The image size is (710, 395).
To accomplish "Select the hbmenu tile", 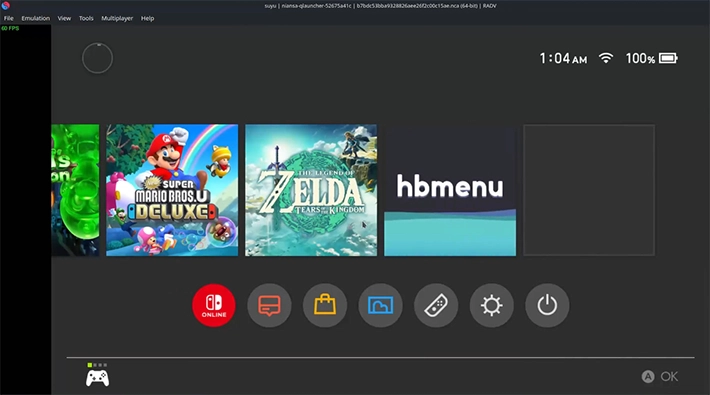I will click(x=450, y=190).
